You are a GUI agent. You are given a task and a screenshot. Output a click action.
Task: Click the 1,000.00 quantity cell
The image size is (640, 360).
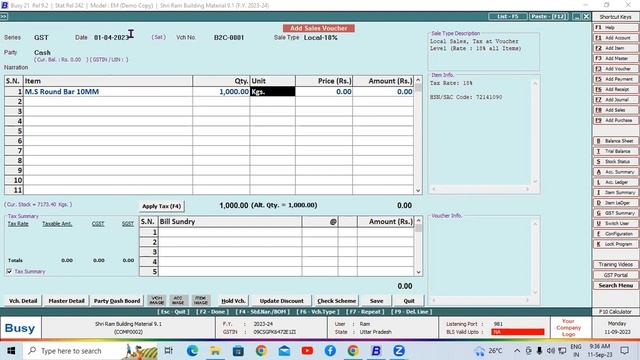click(221, 91)
